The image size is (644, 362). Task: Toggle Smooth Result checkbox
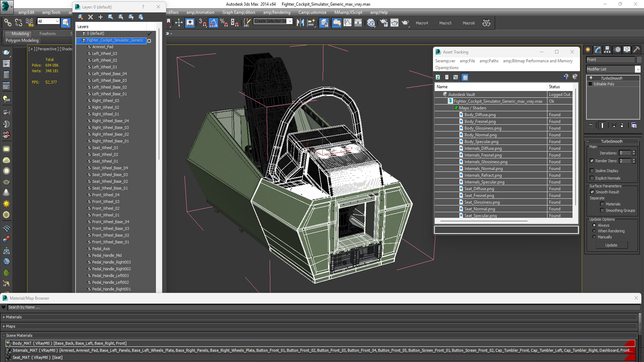(x=592, y=192)
